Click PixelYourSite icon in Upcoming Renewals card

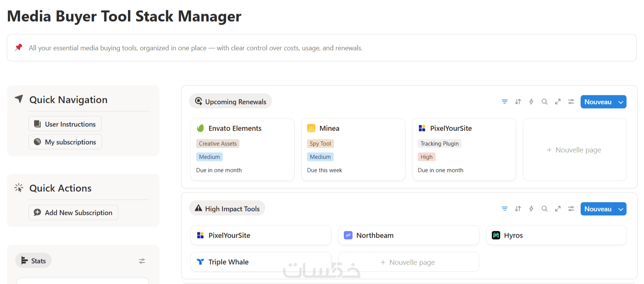tap(422, 128)
